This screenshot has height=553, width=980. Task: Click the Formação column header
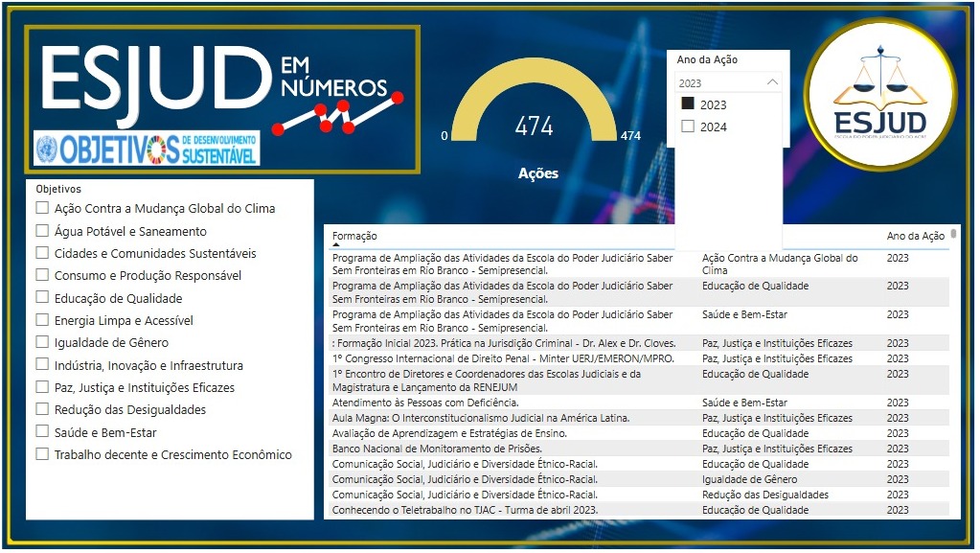click(354, 236)
